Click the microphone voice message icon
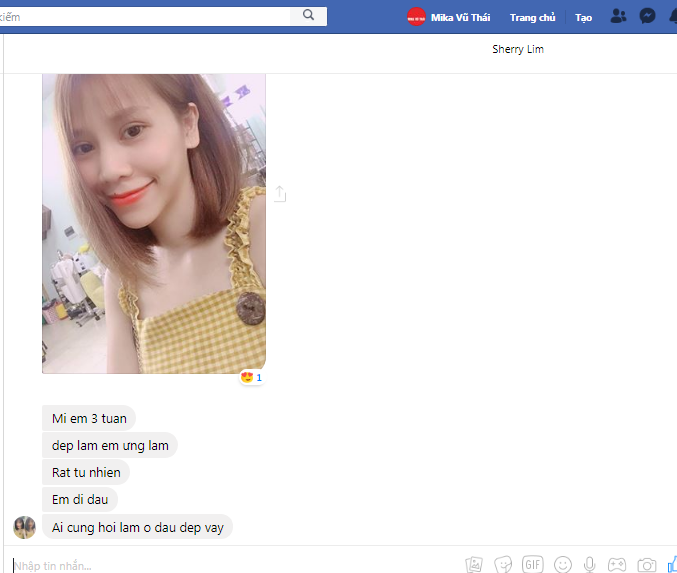The image size is (677, 573). [590, 565]
